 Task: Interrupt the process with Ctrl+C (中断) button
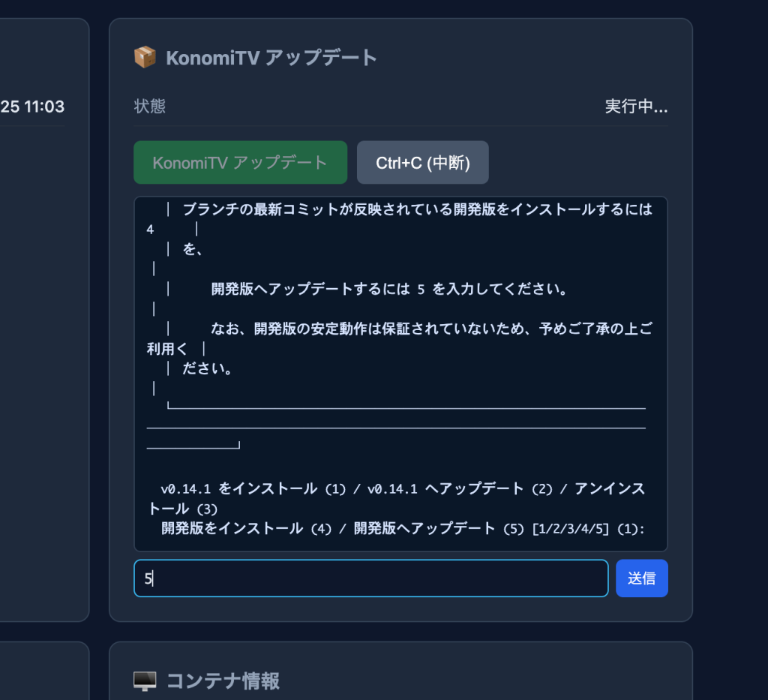[x=423, y=163]
